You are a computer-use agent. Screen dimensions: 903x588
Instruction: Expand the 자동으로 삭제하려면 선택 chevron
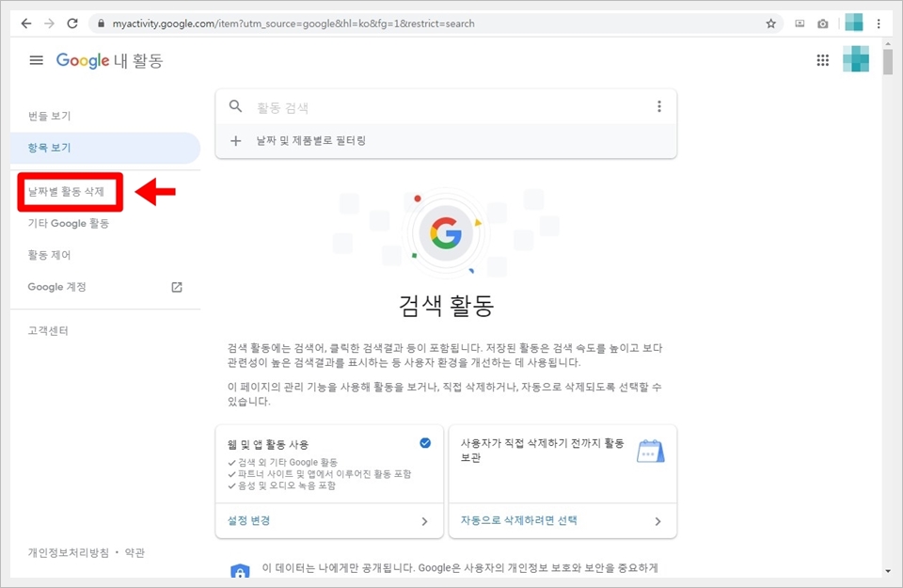pyautogui.click(x=658, y=521)
